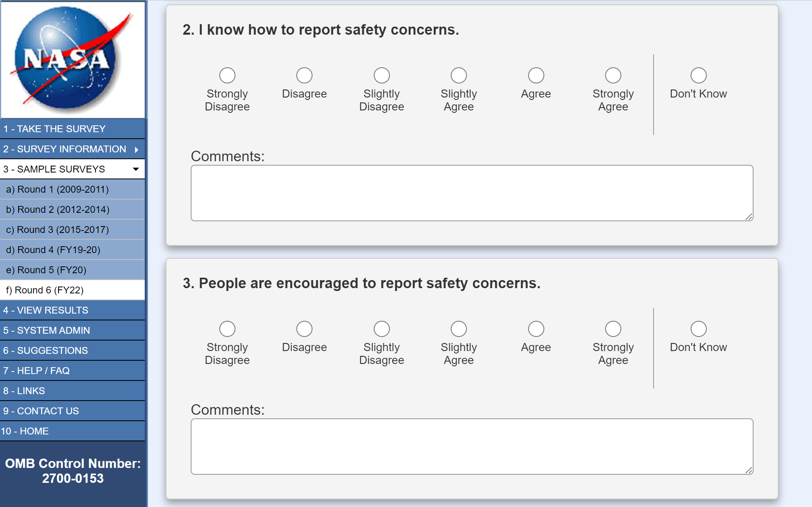The image size is (812, 507).
Task: Open the Help / FAQ page
Action: (36, 371)
